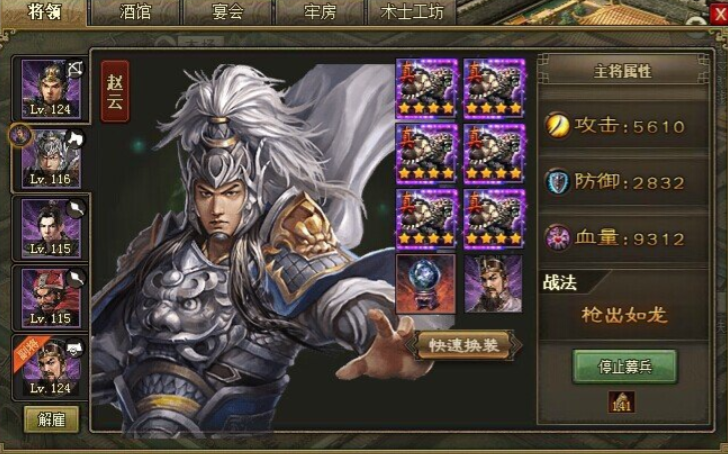
Task: Click the bottom-right 真 four-star equipment slot
Action: click(494, 218)
